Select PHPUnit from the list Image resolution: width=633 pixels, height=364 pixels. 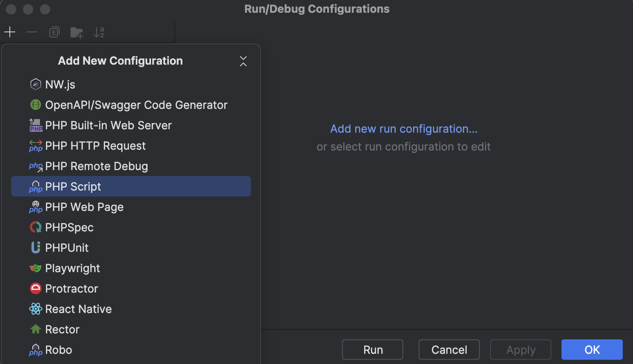67,247
